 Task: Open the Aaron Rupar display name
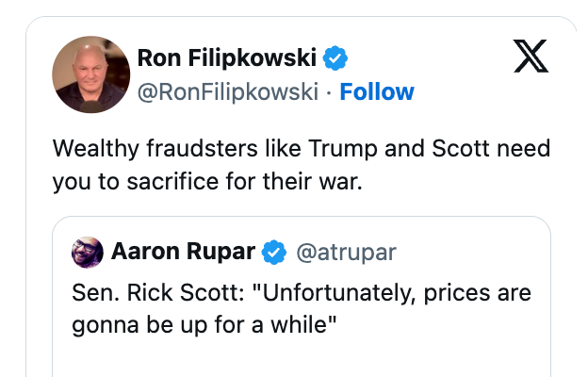point(182,252)
